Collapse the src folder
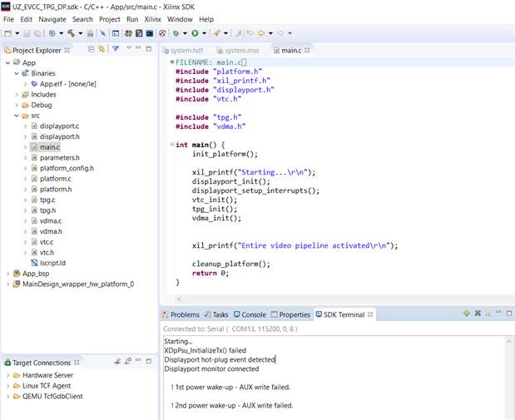This screenshot has height=420, width=515. [16, 116]
